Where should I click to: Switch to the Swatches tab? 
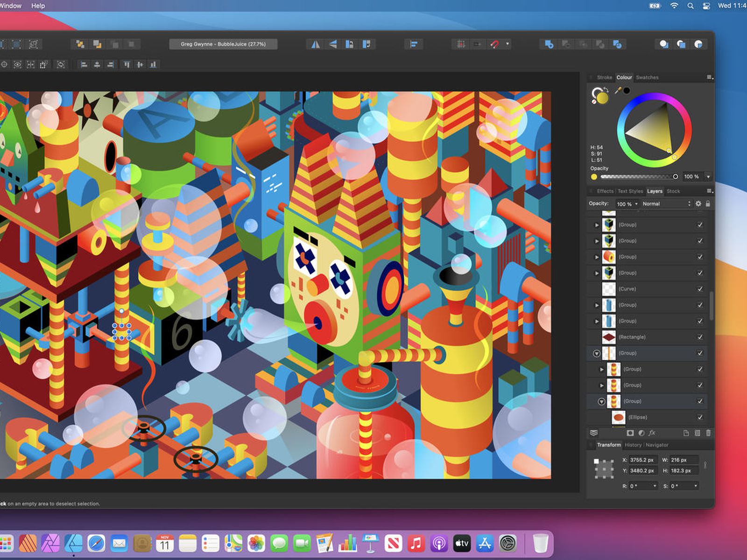(x=647, y=77)
